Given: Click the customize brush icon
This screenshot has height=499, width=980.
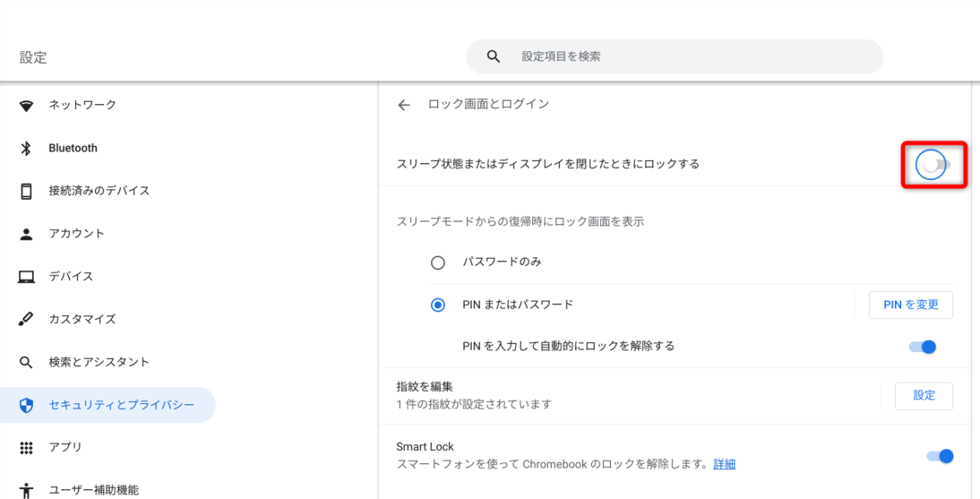Looking at the screenshot, I should pos(27,319).
